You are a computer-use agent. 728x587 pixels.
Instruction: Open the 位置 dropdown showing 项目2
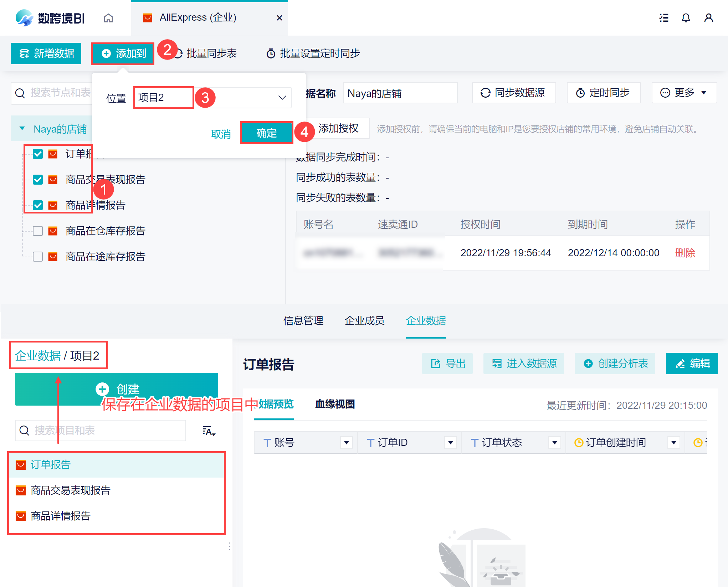point(213,97)
